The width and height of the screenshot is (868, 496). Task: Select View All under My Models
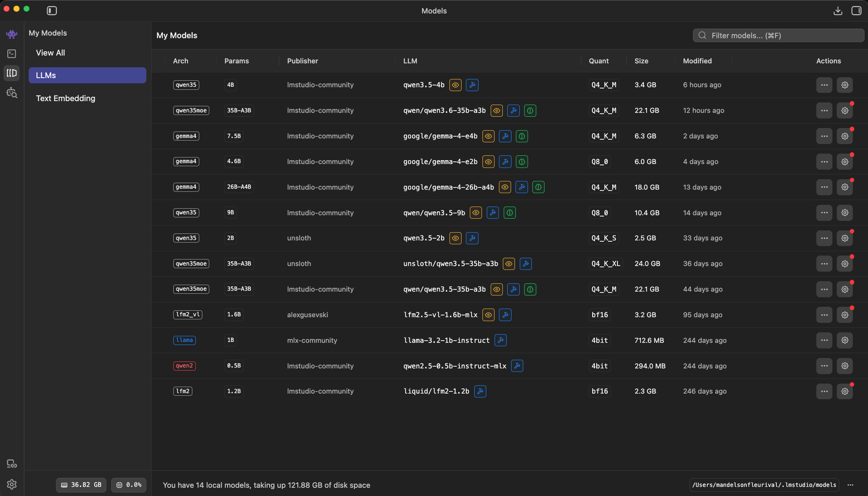pos(50,53)
